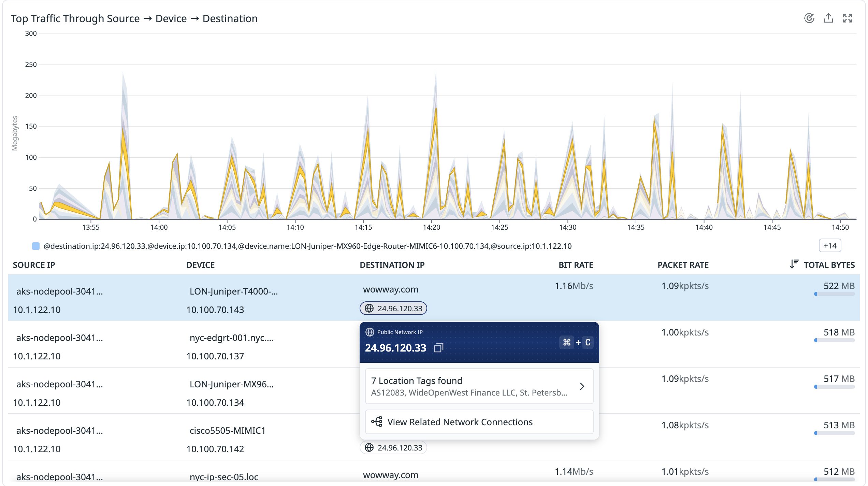Toggle the blue legend swatch for the destination series
The image size is (868, 486).
click(x=35, y=246)
